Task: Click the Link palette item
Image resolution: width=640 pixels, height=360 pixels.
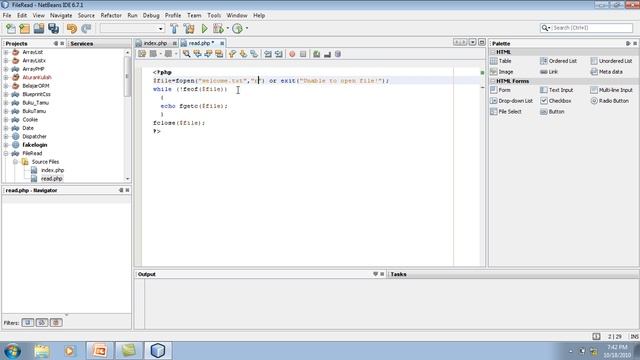Action: [549, 72]
